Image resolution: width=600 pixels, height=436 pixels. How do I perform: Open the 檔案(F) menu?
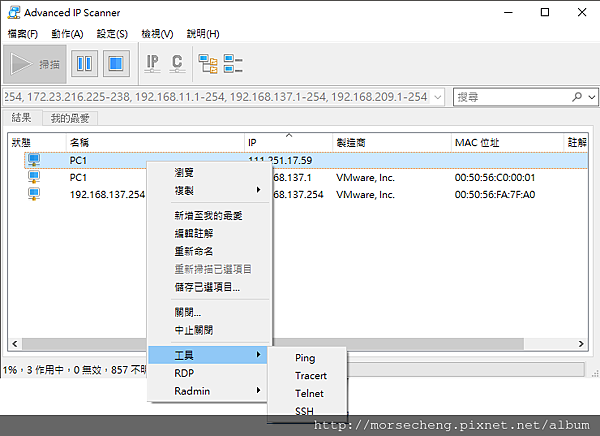tap(23, 34)
